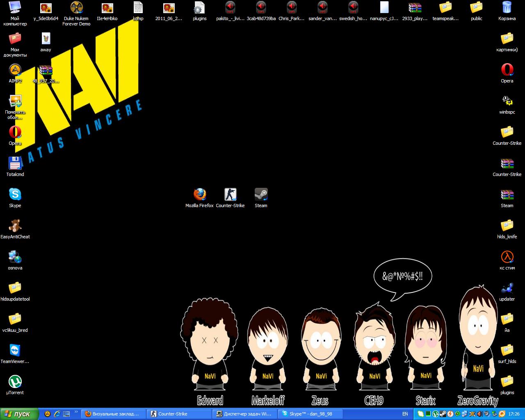Select the pakito_-_livi... MP3 file
This screenshot has width=525, height=420.
(x=230, y=11)
